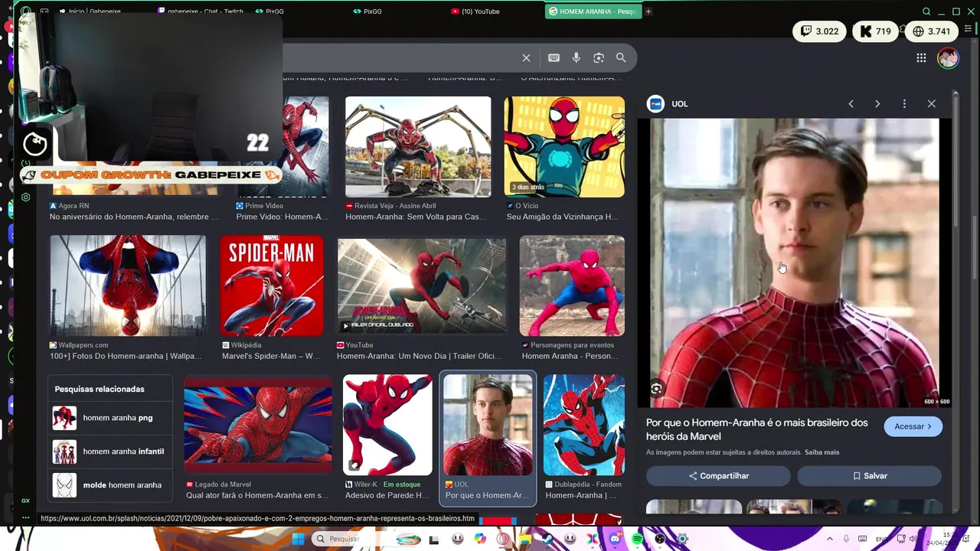Image resolution: width=980 pixels, height=551 pixels.
Task: Open Personagens para eventos Spider-Man thumbnail
Action: (572, 285)
